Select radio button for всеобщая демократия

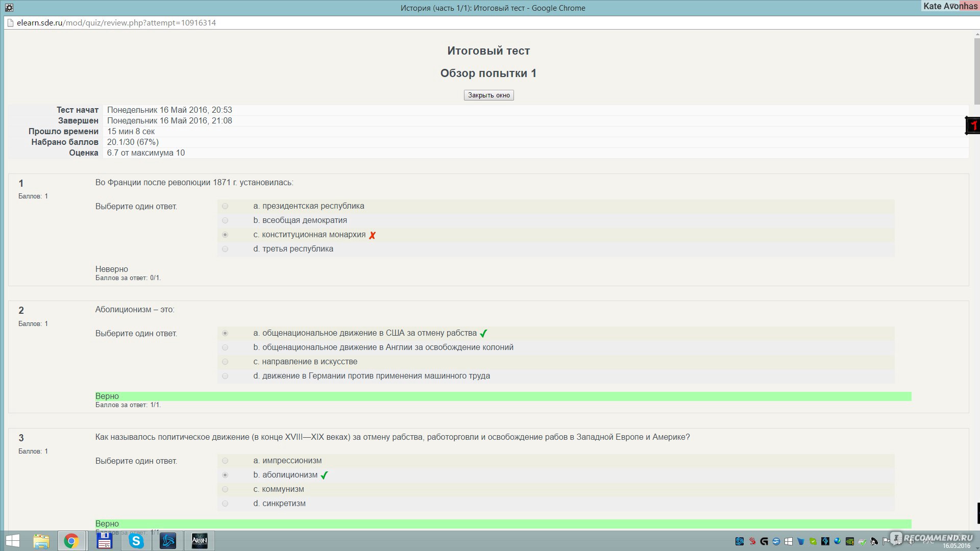click(x=225, y=220)
